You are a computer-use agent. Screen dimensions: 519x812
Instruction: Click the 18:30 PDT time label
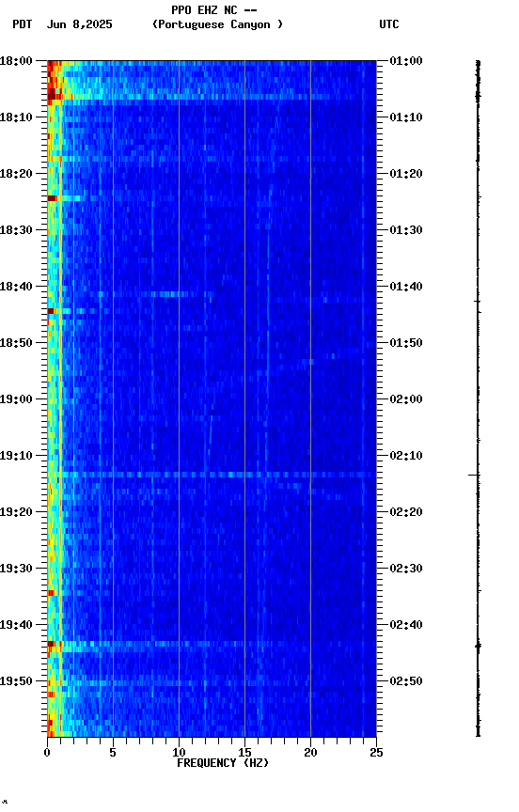[x=16, y=230]
